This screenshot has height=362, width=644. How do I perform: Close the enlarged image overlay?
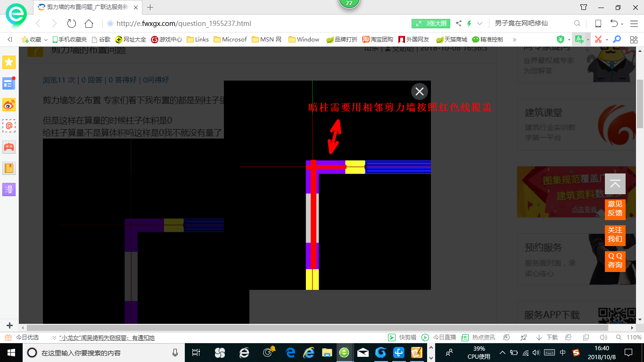pos(420,91)
